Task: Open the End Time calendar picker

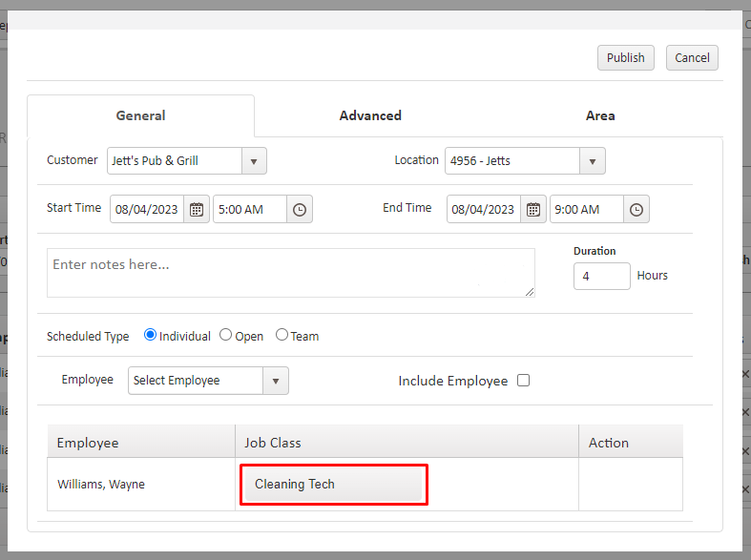Action: [x=534, y=210]
